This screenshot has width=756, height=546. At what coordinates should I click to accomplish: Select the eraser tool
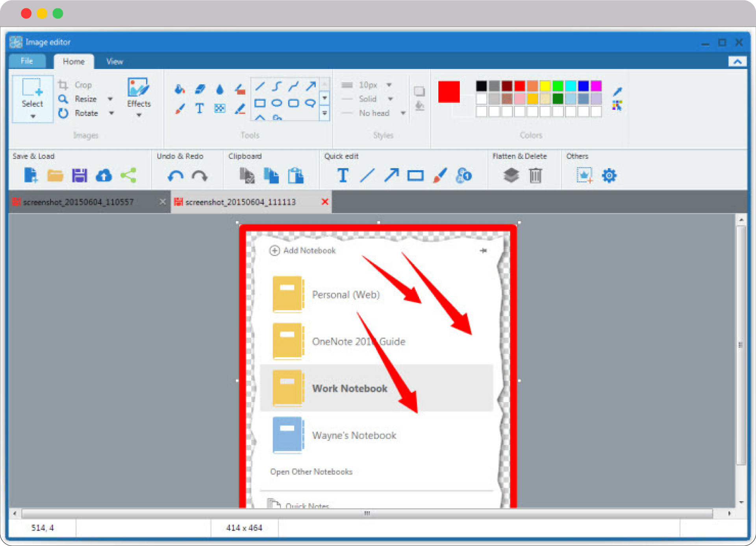[x=200, y=89]
